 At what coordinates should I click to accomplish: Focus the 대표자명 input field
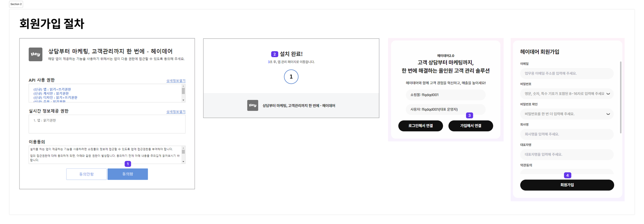567,155
